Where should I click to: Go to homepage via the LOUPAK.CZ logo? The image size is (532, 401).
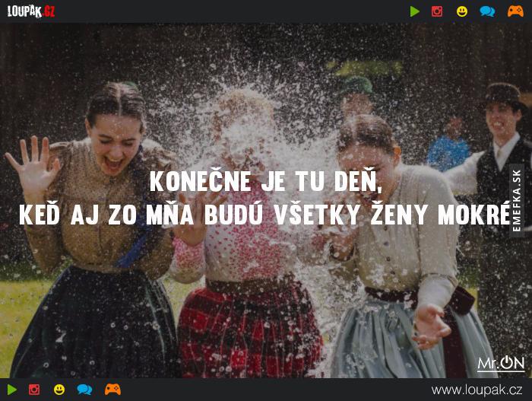pos(31,11)
